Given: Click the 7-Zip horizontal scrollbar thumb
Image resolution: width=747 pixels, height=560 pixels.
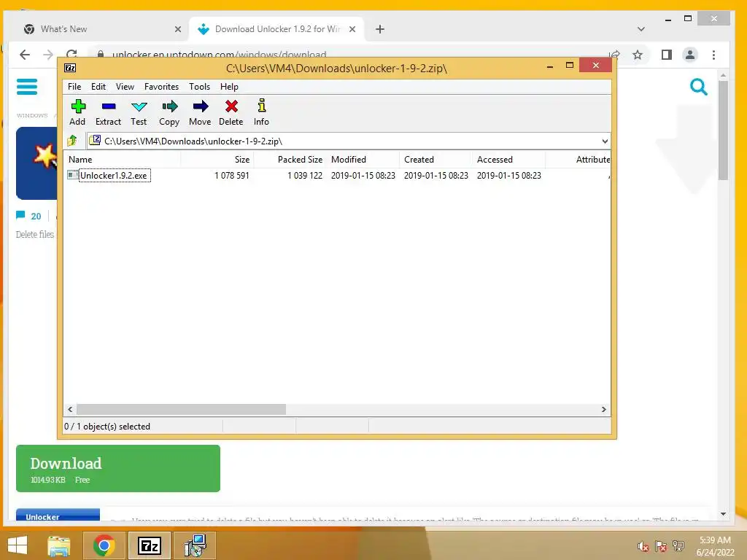Looking at the screenshot, I should pyautogui.click(x=181, y=409).
